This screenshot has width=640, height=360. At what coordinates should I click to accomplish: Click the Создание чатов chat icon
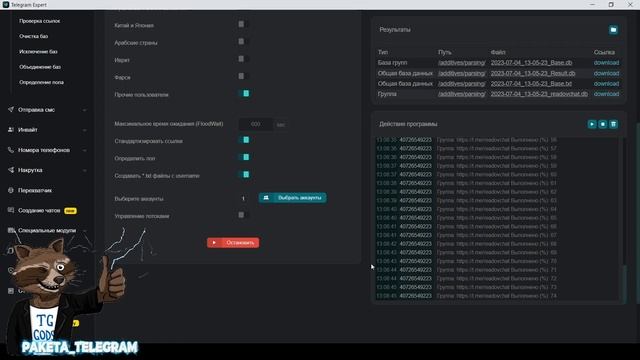(x=11, y=210)
